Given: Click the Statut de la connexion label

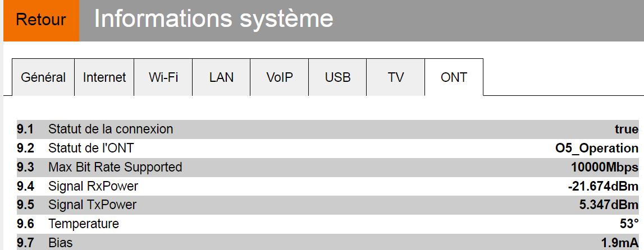Looking at the screenshot, I should point(111,129).
